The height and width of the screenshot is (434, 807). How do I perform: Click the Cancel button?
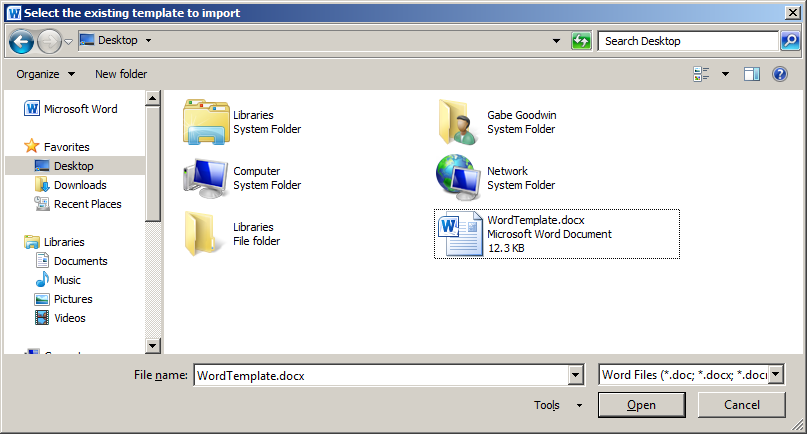click(x=742, y=405)
